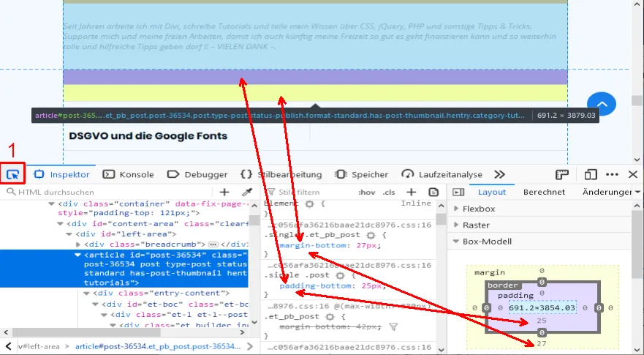
Task: Open the Stilbearbeitung tab
Action: click(281, 174)
